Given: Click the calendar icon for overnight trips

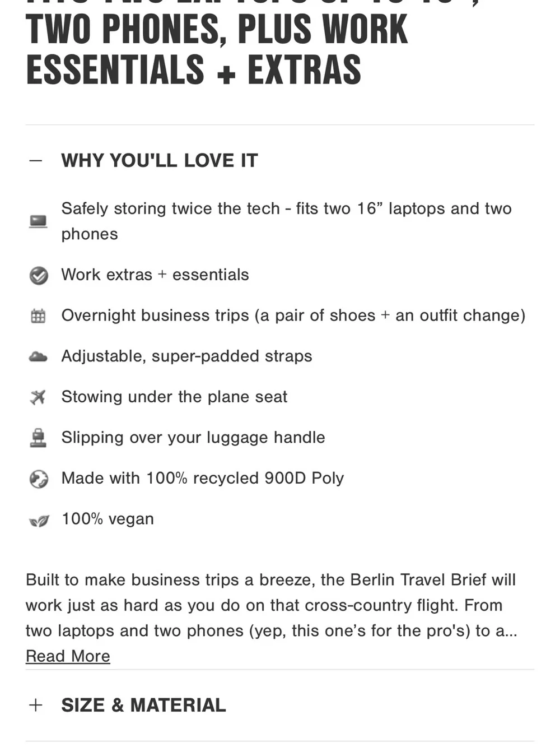Looking at the screenshot, I should point(38,316).
